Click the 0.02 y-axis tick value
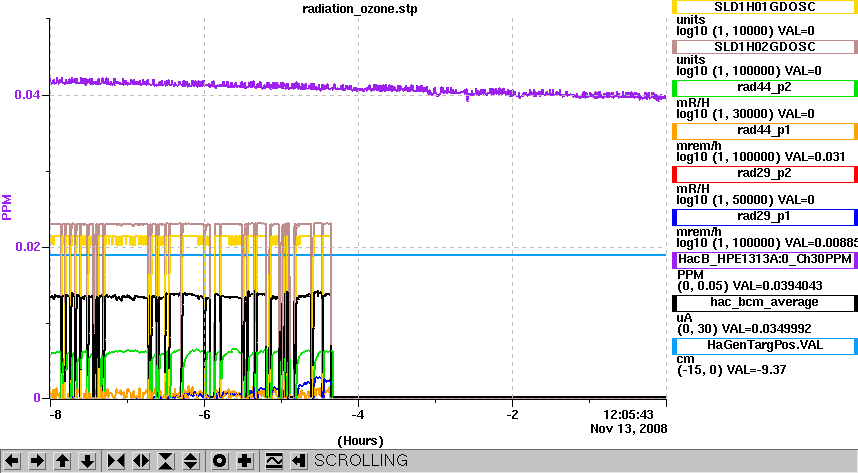 (27, 247)
